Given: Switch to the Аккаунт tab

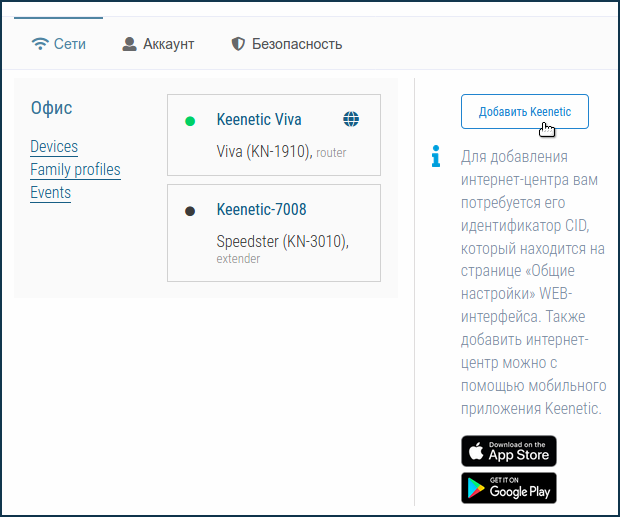Looking at the screenshot, I should click(x=158, y=44).
